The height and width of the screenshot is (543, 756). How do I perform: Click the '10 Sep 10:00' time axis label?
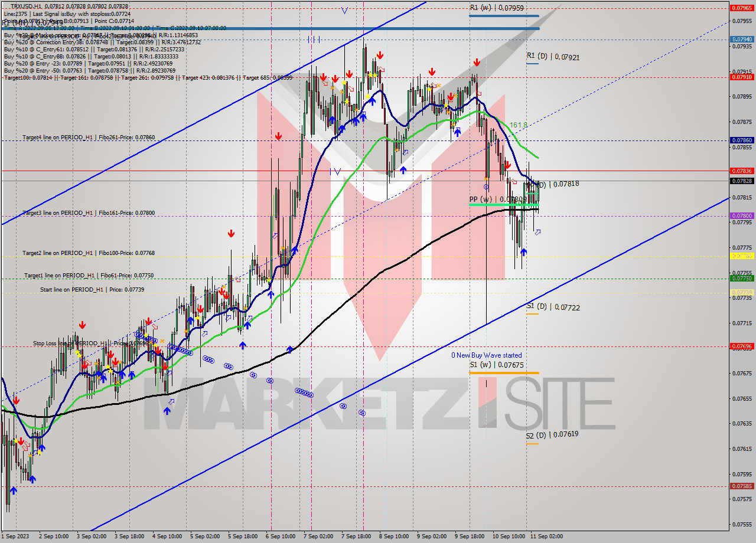509,537
